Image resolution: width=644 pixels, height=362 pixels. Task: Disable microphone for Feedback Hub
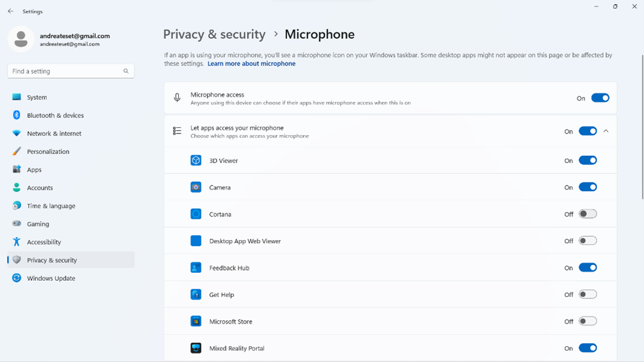[x=587, y=267]
